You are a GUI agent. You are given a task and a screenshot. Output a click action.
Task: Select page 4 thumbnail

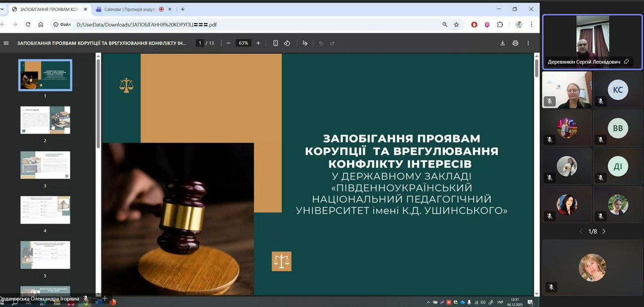click(45, 210)
